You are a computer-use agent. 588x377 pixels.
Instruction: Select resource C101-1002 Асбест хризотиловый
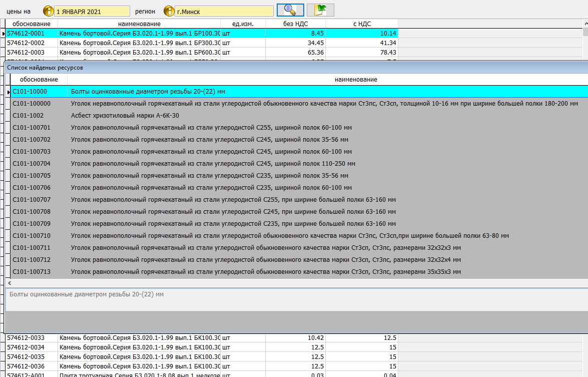(299, 116)
